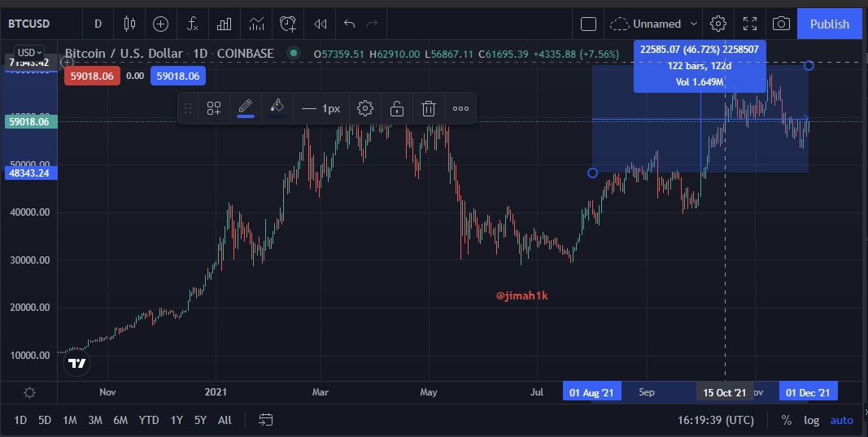This screenshot has height=437, width=868.
Task: Click the compare or add symbol icon
Action: [160, 24]
